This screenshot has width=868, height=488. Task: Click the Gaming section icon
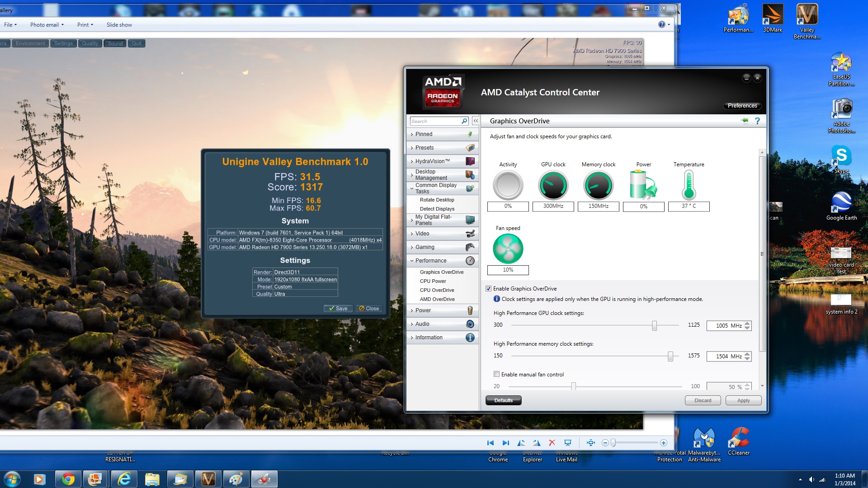click(470, 246)
